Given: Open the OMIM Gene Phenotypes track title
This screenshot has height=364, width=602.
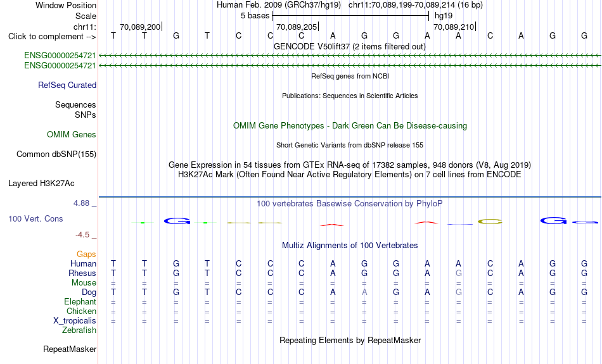Looking at the screenshot, I should coord(350,126).
